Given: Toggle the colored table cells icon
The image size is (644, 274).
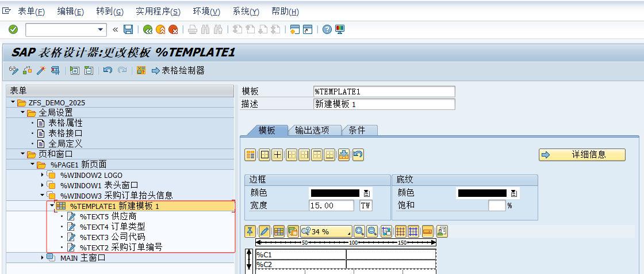Looking at the screenshot, I should (279, 231).
